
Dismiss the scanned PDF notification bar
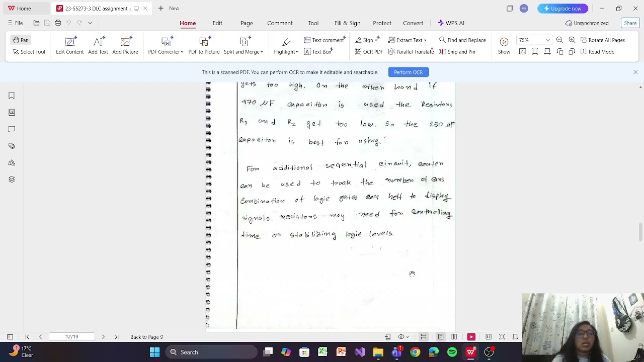click(x=635, y=72)
